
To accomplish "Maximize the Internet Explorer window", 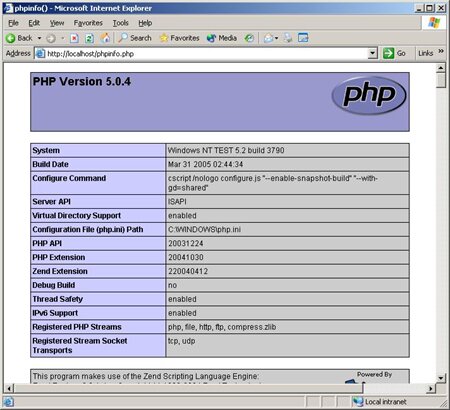I will (x=430, y=8).
